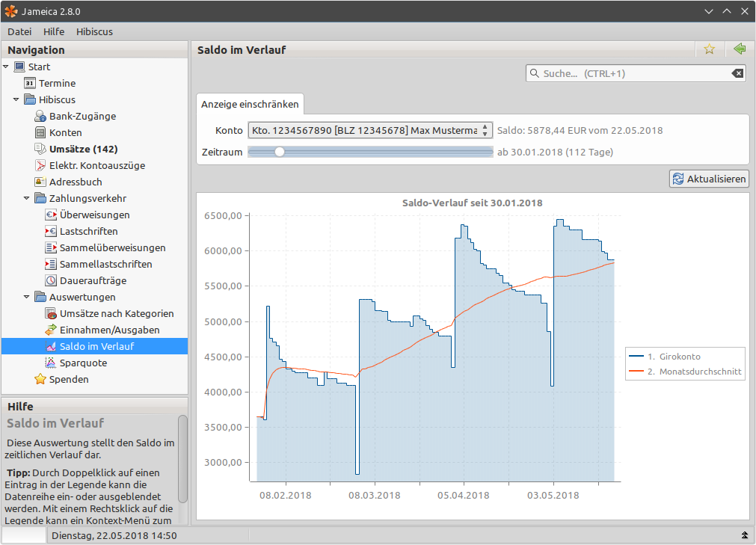This screenshot has height=545, width=756.
Task: Open the Datei menu
Action: click(19, 32)
